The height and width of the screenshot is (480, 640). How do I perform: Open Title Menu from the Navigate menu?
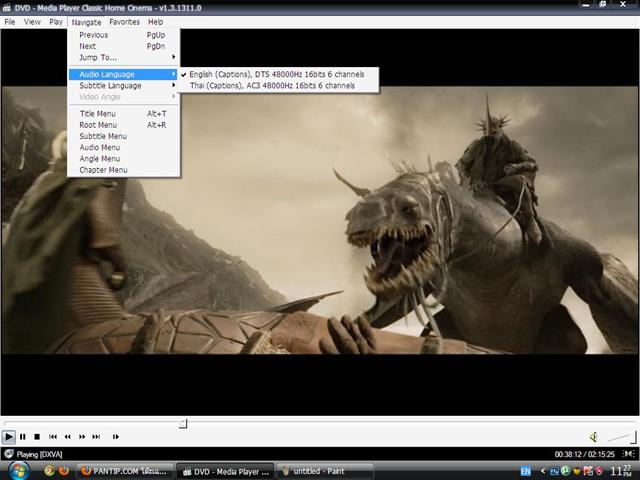[x=124, y=113]
